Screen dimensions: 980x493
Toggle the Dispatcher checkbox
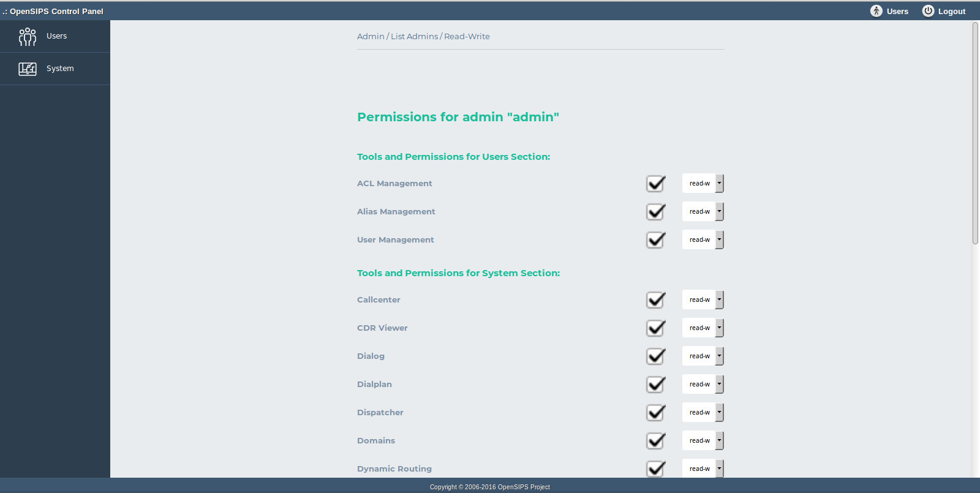[x=656, y=412]
